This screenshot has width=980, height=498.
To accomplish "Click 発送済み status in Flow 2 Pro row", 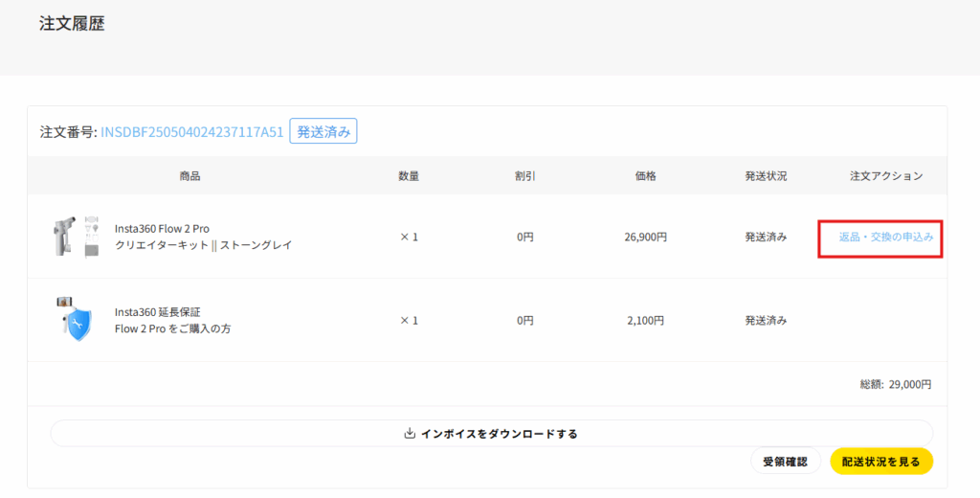I will (767, 238).
